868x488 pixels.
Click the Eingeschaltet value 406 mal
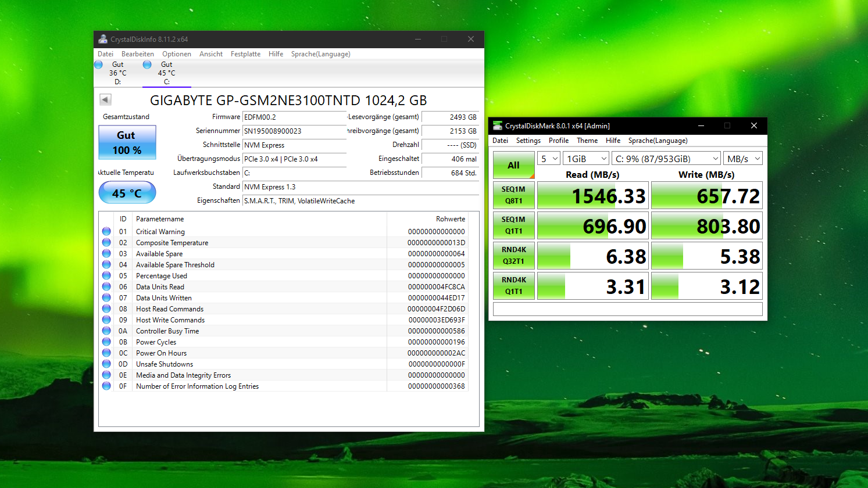[451, 159]
